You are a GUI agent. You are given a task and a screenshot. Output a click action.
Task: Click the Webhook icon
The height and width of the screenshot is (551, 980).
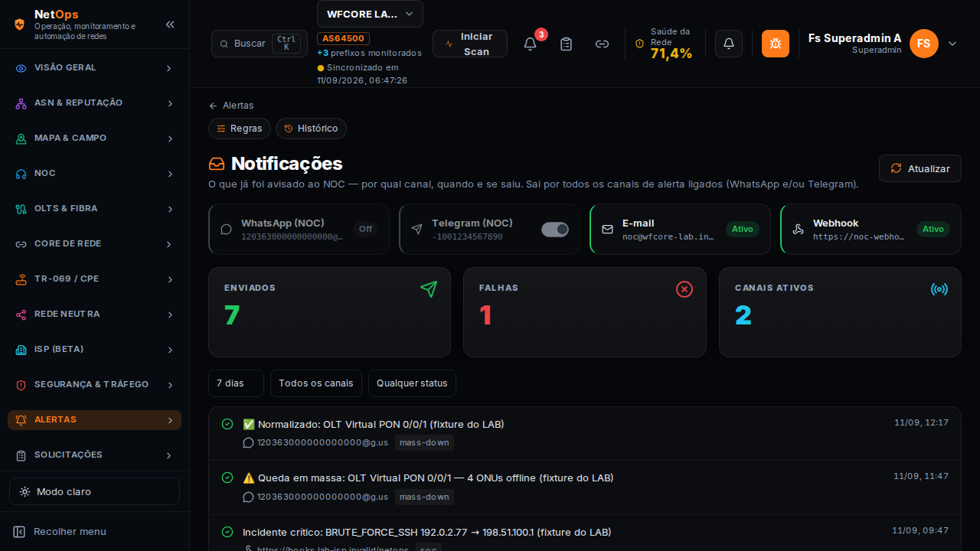pos(798,229)
